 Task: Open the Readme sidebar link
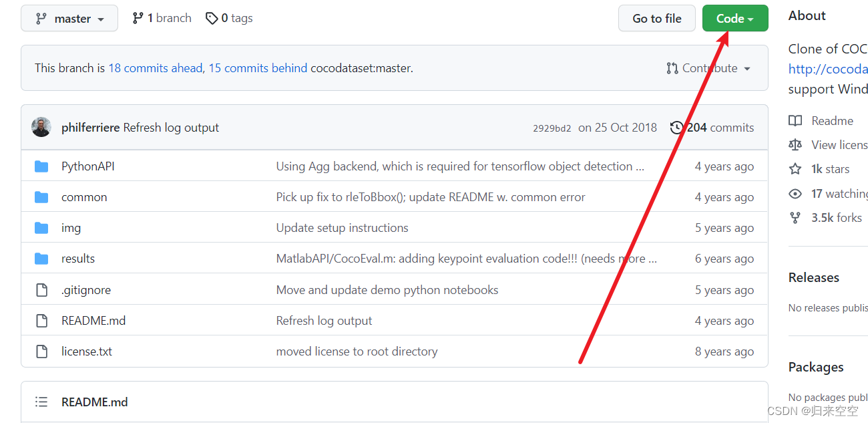(833, 121)
